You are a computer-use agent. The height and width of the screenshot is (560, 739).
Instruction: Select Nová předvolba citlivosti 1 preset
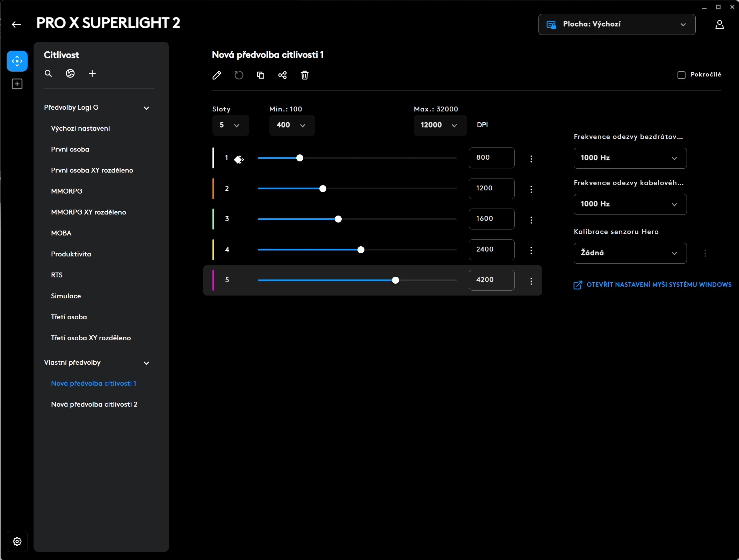click(94, 384)
